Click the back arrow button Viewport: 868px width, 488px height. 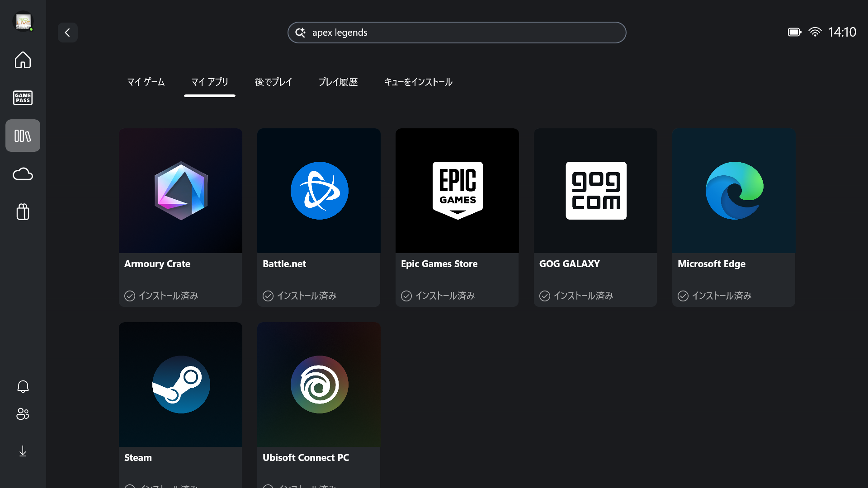point(68,32)
